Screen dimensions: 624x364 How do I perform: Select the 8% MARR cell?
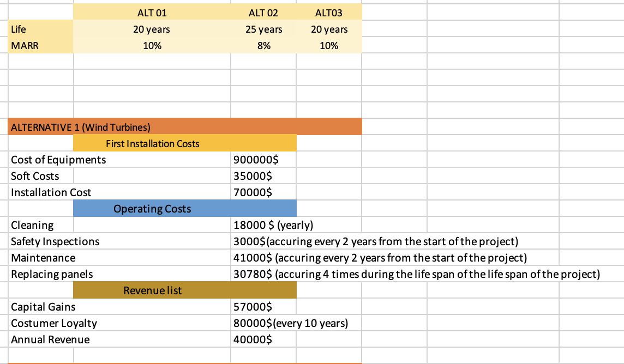click(263, 45)
